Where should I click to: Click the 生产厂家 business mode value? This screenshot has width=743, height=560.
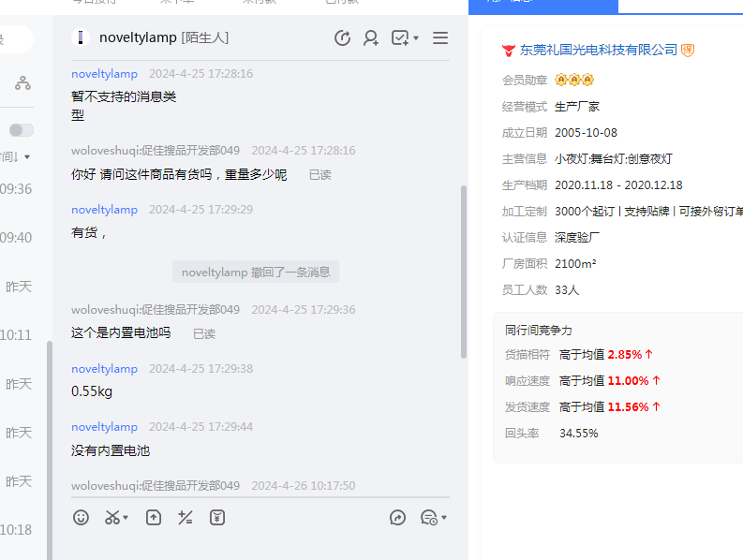[x=576, y=107]
